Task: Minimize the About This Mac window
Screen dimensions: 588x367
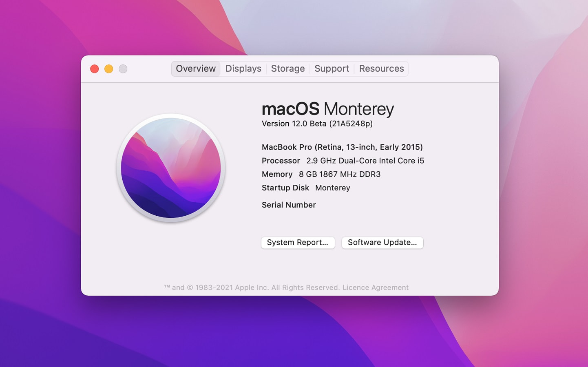Action: (x=109, y=69)
